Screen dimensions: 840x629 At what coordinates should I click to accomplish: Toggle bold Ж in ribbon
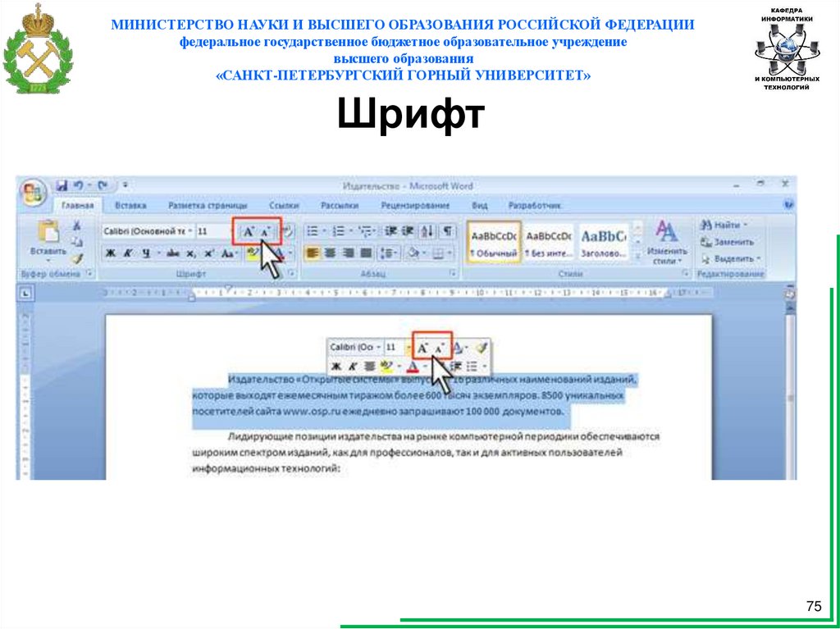111,253
